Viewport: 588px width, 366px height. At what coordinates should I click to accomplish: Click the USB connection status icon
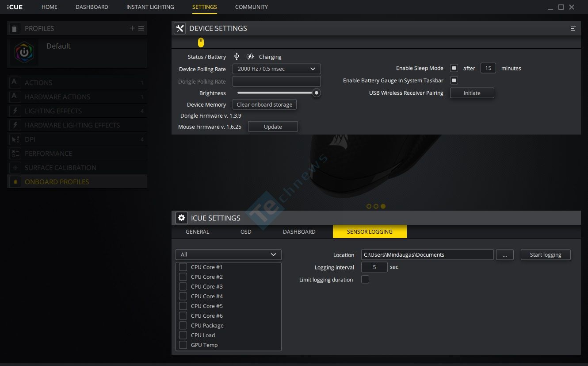click(x=237, y=57)
